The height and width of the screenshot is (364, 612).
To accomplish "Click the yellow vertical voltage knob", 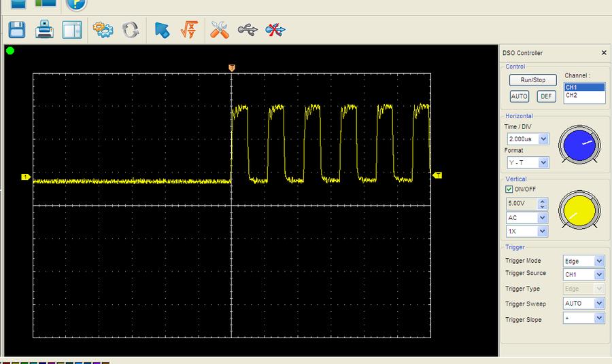I will tap(579, 208).
